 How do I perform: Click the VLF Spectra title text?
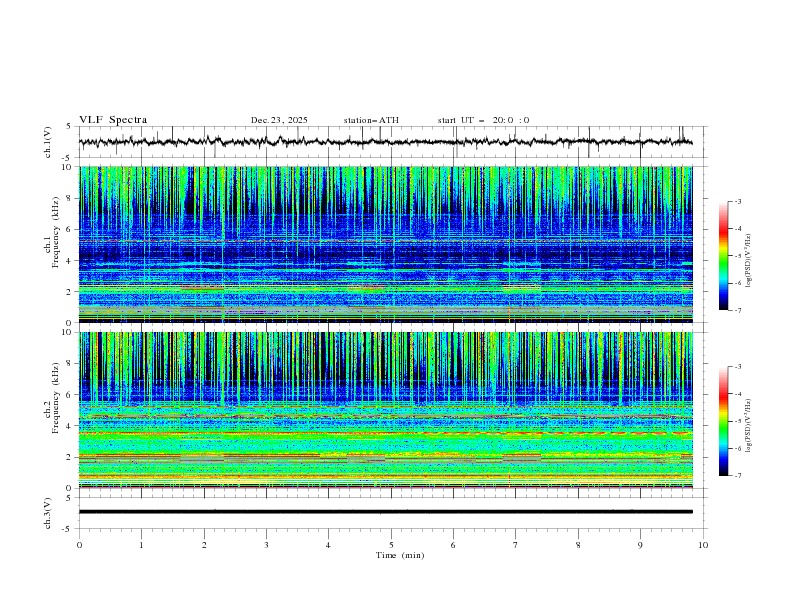tap(113, 120)
